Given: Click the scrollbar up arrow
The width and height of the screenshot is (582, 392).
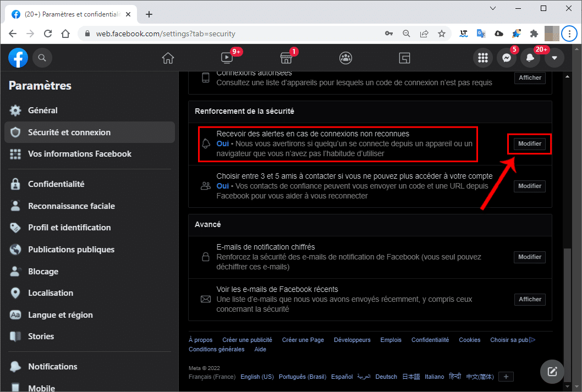Looking at the screenshot, I should [567, 76].
